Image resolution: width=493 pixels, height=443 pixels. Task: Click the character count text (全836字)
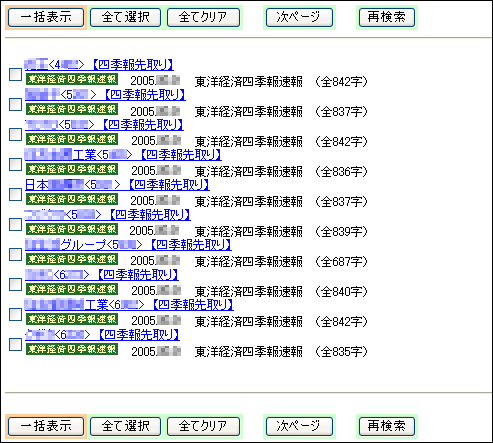[x=341, y=172]
